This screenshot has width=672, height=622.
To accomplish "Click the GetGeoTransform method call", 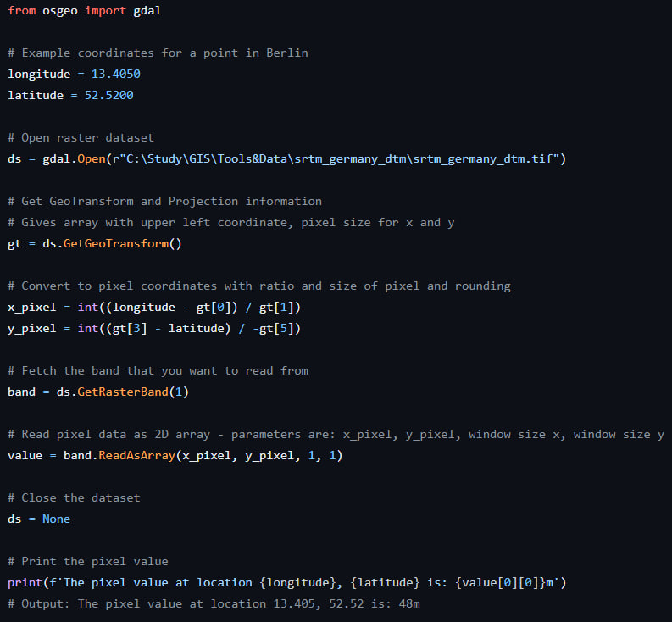I will coord(123,243).
